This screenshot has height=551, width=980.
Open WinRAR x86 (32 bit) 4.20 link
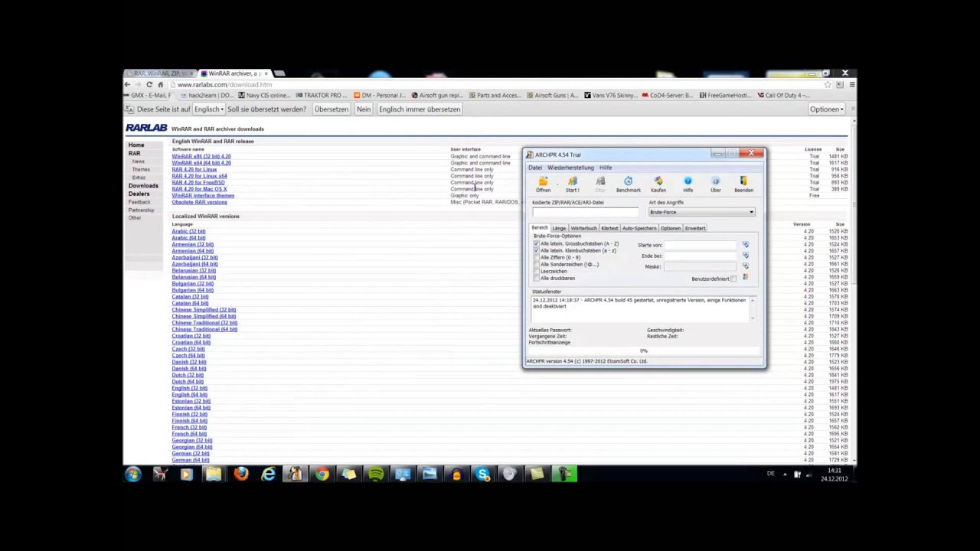tap(201, 156)
